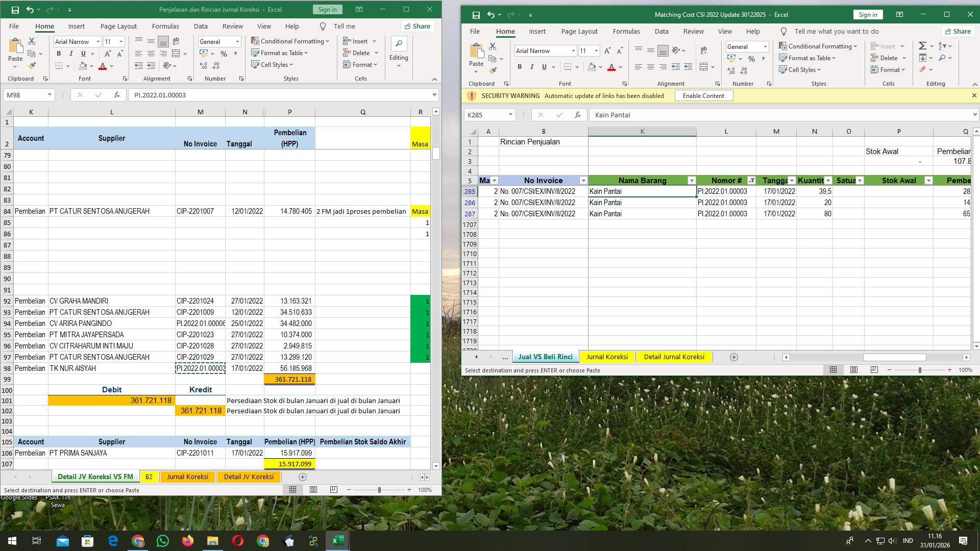Open the Fill Color dropdown arrow
Viewport: 980px width, 551px height.
click(92, 65)
